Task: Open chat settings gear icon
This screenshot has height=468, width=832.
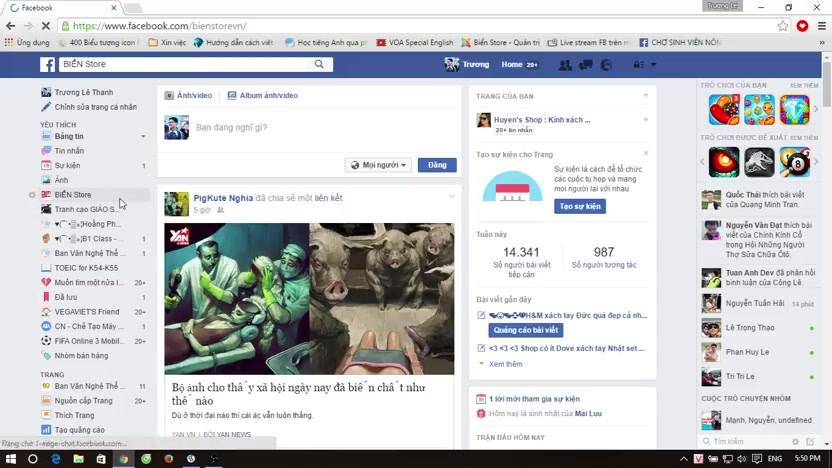Action: pos(795,441)
